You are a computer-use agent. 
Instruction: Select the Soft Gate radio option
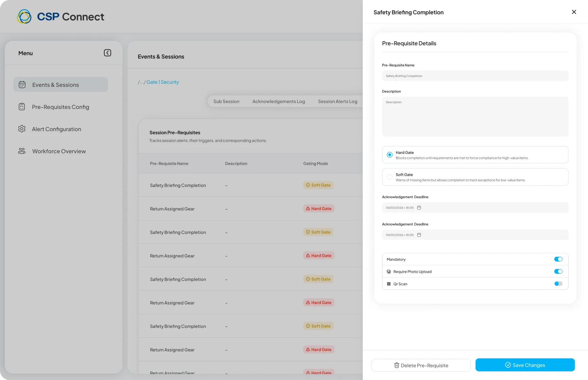[x=390, y=177]
